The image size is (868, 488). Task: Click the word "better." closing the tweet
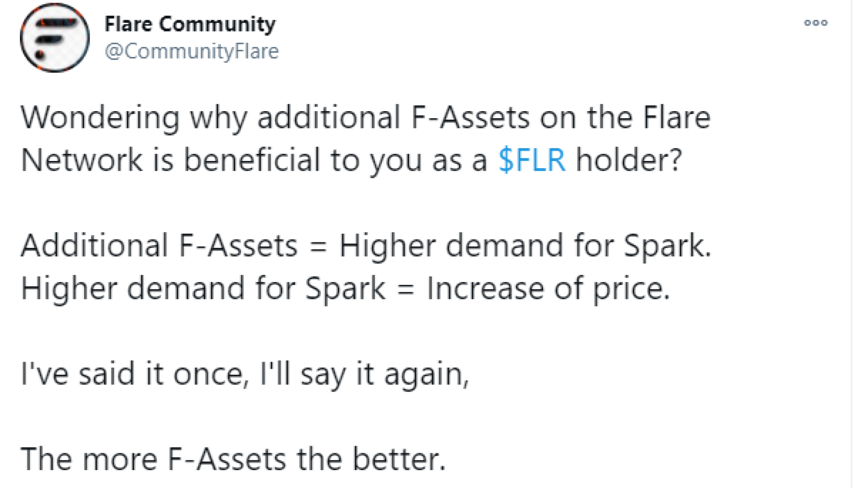pyautogui.click(x=399, y=459)
